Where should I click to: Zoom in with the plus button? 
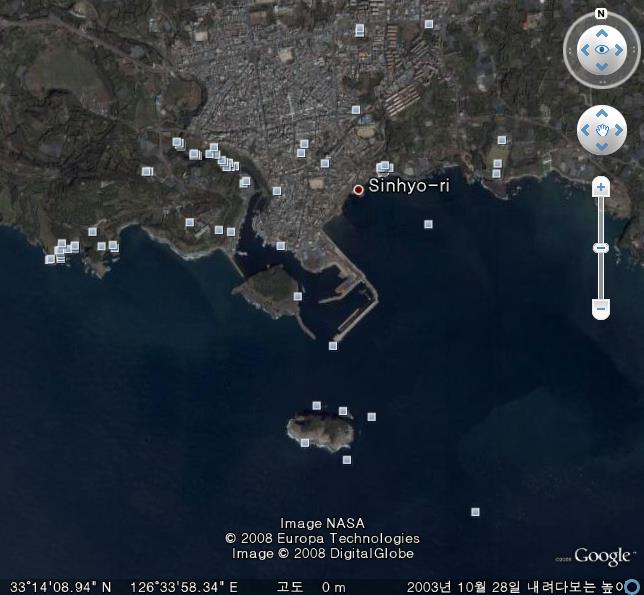pos(601,188)
